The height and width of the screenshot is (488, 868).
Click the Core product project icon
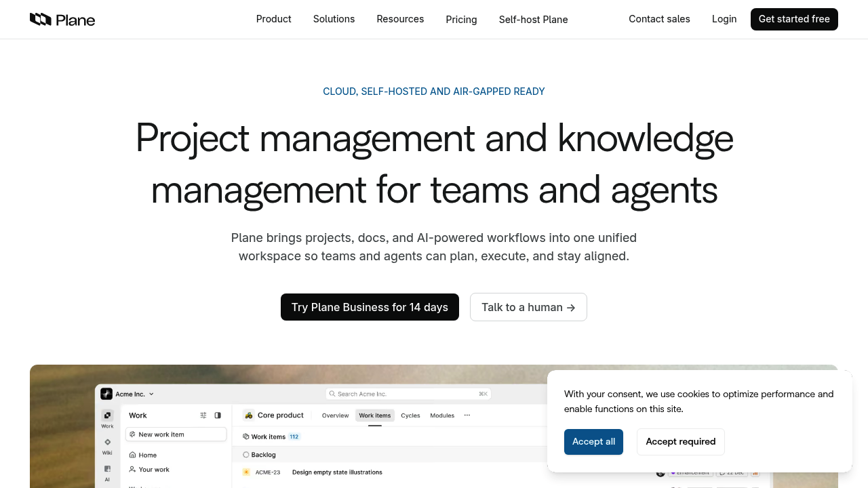click(249, 415)
